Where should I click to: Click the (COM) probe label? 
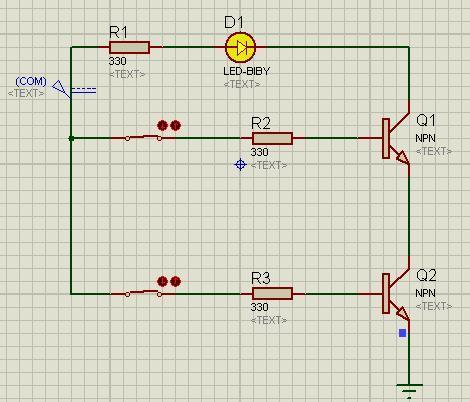point(31,81)
